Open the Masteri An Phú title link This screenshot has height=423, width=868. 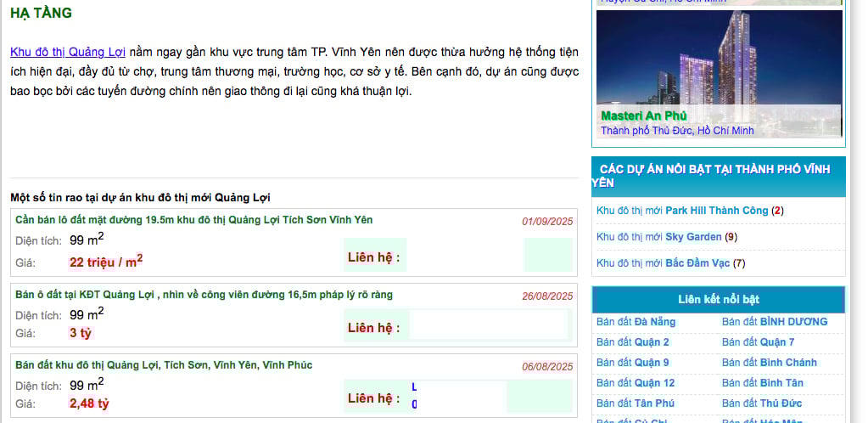click(643, 116)
